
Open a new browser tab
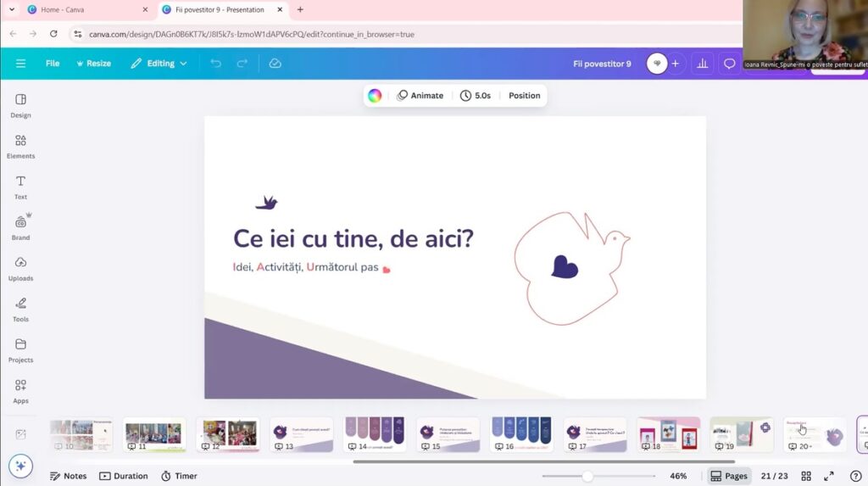coord(300,9)
